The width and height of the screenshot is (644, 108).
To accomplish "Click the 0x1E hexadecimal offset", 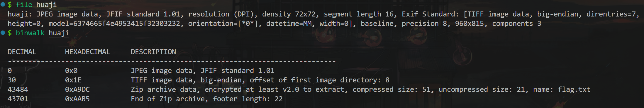I will (x=73, y=80).
